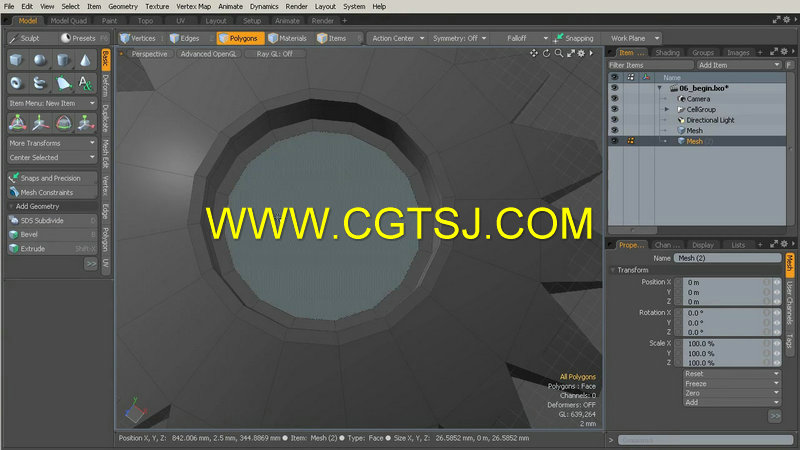This screenshot has height=450, width=800.
Task: Open the Falloff dropdown
Action: click(523, 38)
